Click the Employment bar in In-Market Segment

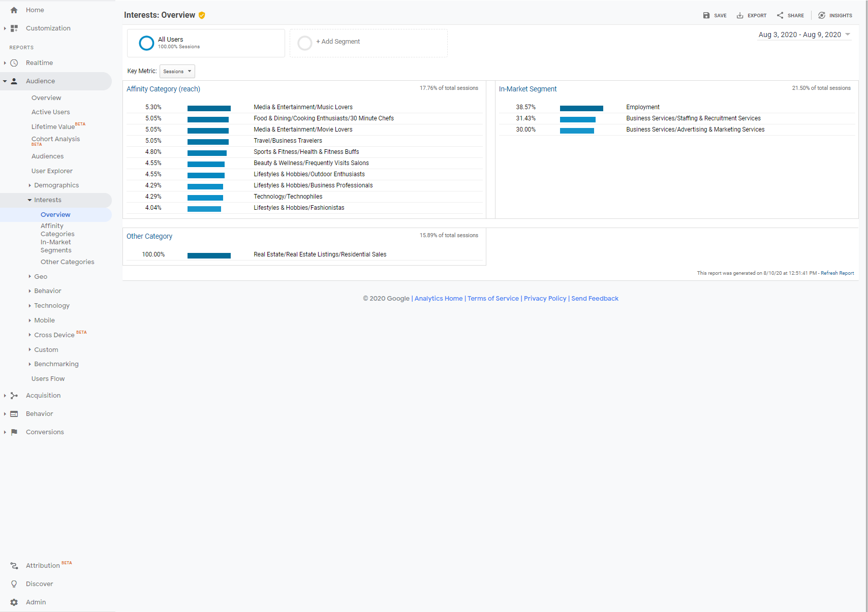click(x=581, y=108)
